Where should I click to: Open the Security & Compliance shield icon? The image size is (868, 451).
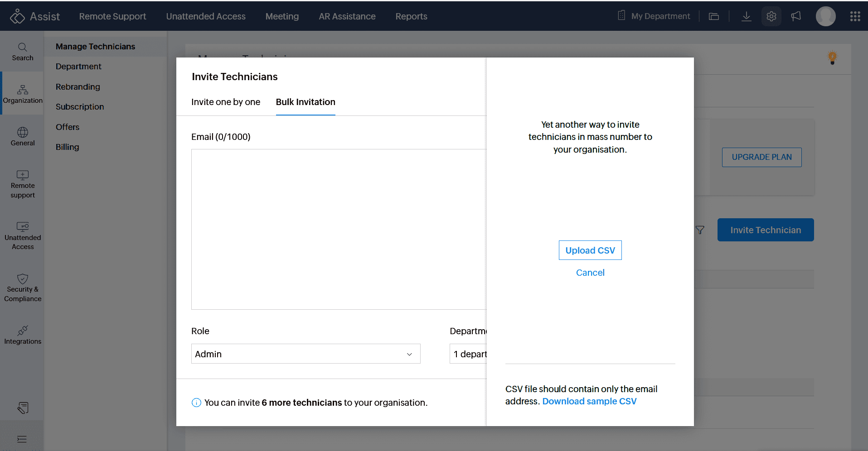pyautogui.click(x=22, y=279)
